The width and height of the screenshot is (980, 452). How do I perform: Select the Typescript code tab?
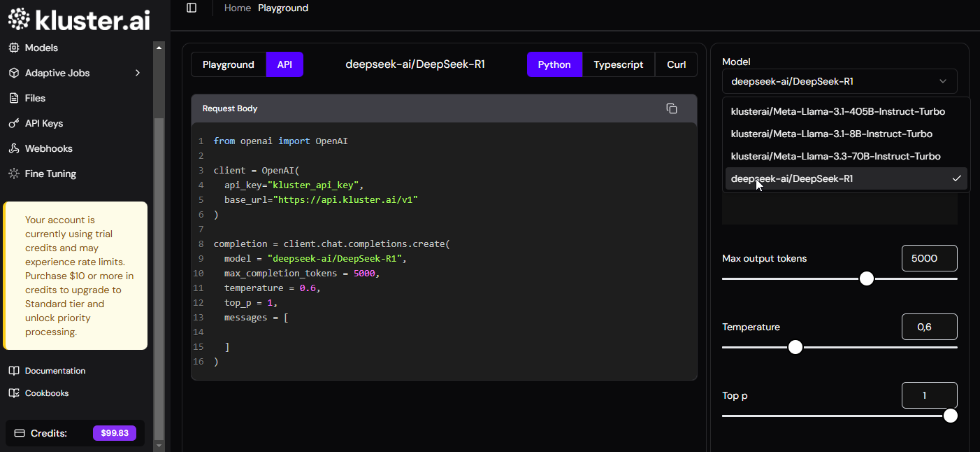click(x=619, y=64)
